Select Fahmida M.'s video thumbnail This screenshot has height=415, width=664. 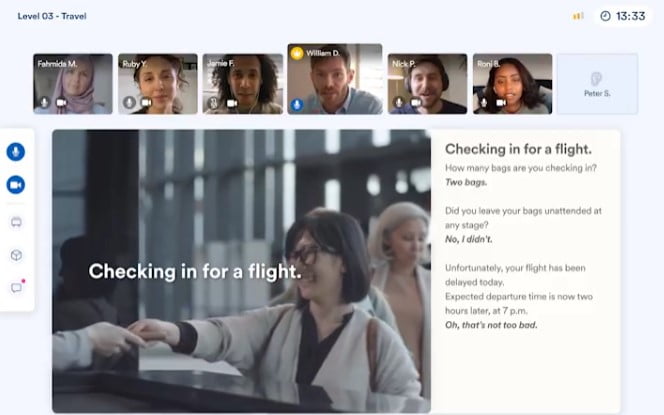click(x=73, y=78)
